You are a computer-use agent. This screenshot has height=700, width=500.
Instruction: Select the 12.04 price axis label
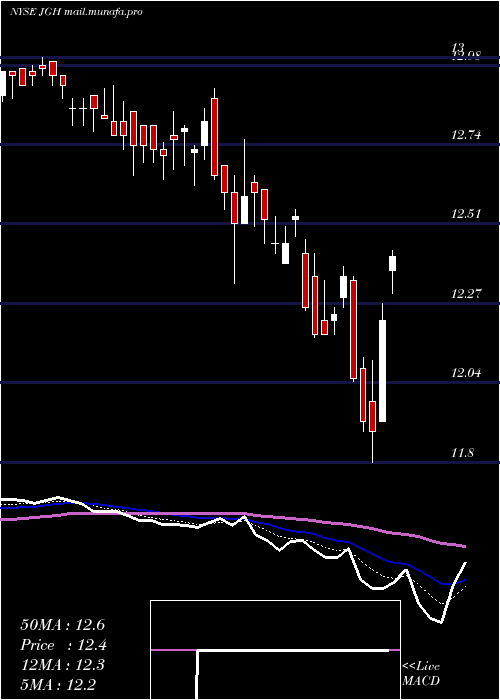click(x=466, y=373)
